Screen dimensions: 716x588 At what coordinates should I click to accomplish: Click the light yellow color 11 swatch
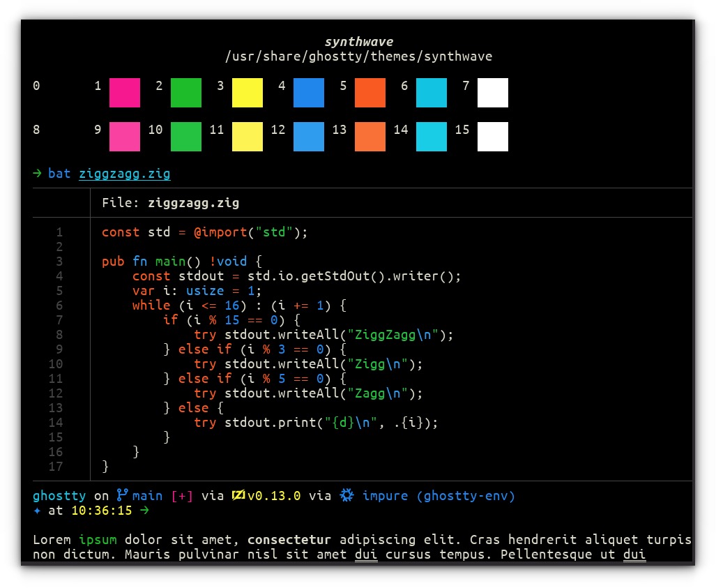[x=247, y=137]
